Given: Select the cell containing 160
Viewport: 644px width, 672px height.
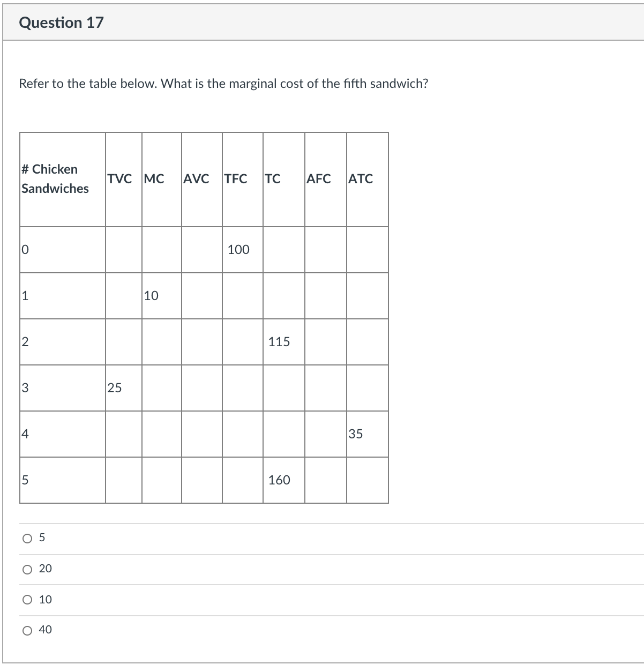Looking at the screenshot, I should click(x=279, y=480).
